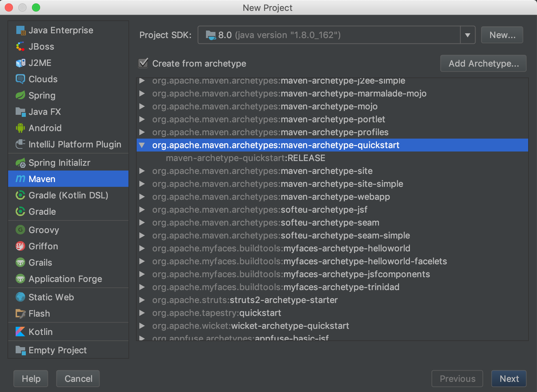Uncheck Create from archetype checkbox
Viewport: 537px width, 392px height.
pyautogui.click(x=143, y=63)
